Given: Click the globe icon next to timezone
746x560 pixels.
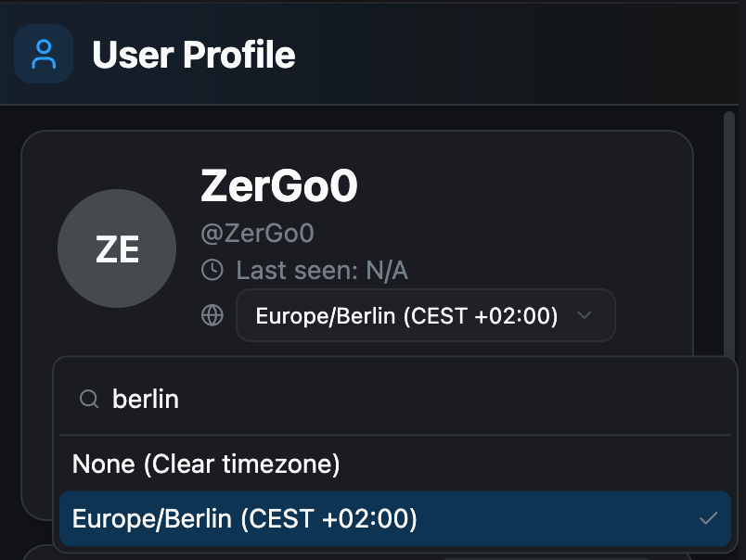Looking at the screenshot, I should (x=212, y=314).
